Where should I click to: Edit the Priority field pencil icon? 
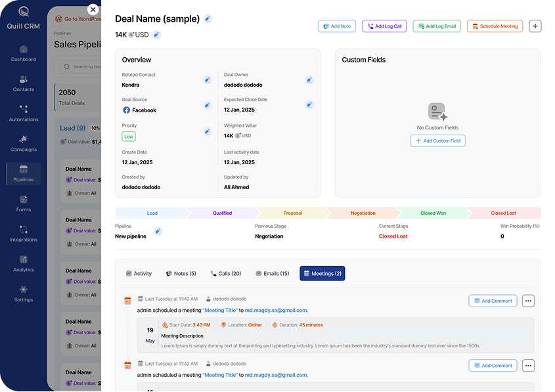pyautogui.click(x=208, y=131)
